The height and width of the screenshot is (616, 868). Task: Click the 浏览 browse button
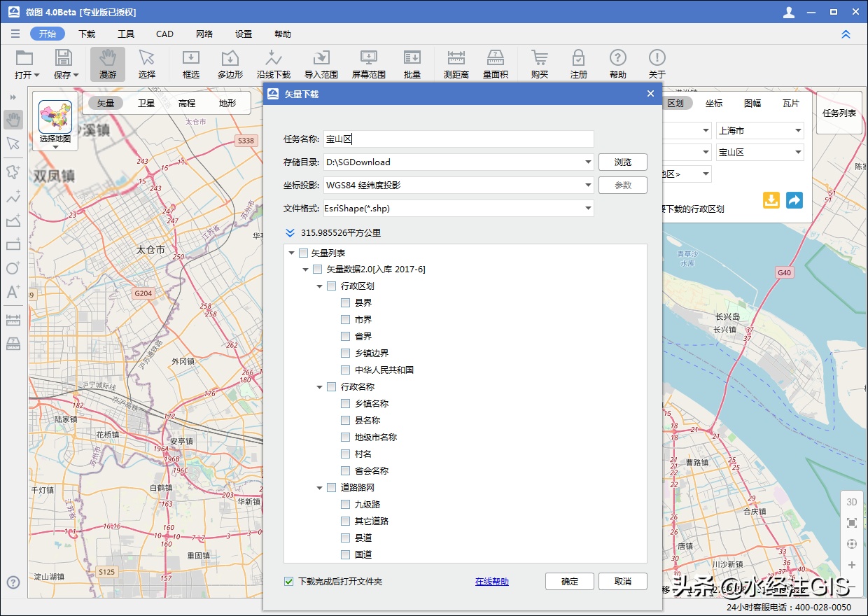[623, 162]
